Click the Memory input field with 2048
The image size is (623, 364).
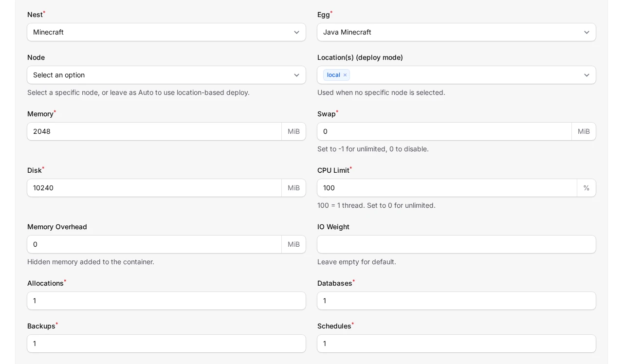point(154,131)
